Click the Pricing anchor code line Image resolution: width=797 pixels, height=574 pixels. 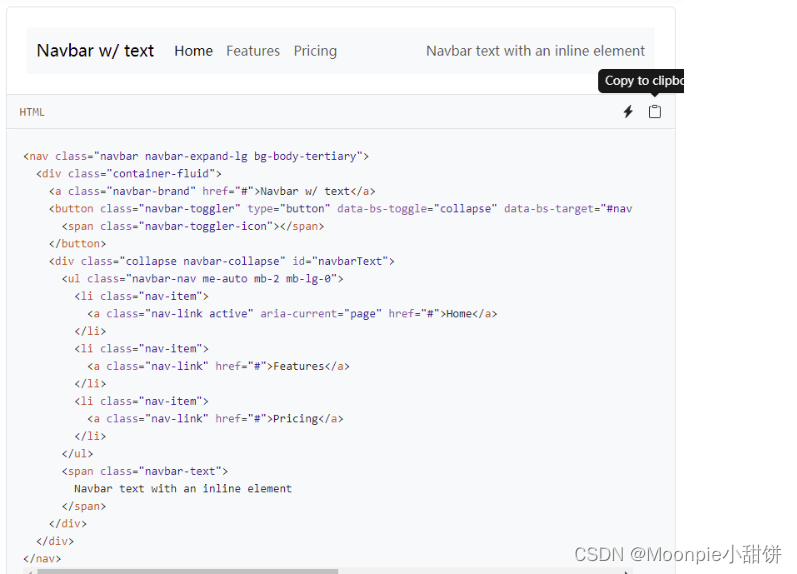tap(215, 418)
